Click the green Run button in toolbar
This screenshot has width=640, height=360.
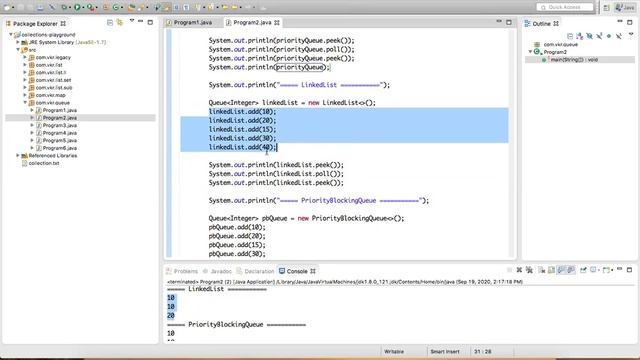77,7
